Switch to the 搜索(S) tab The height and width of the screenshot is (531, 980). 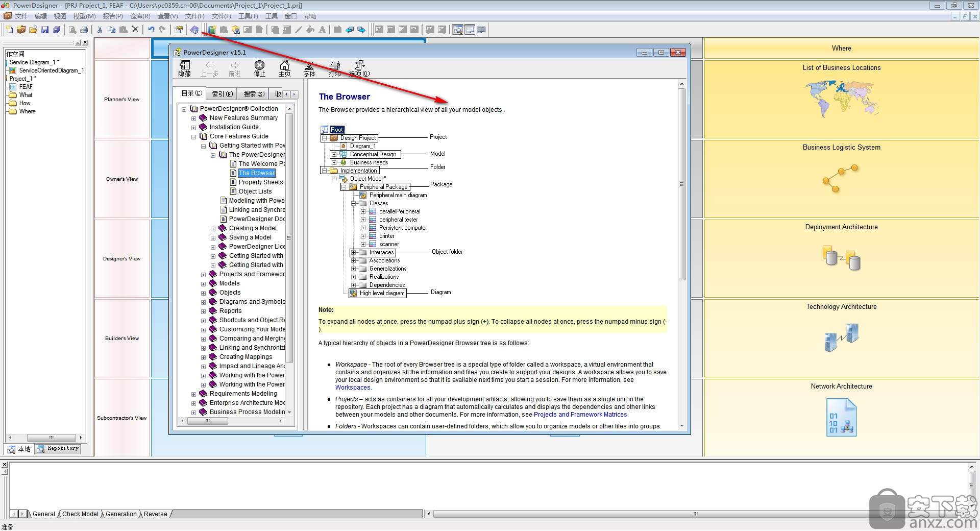click(254, 94)
